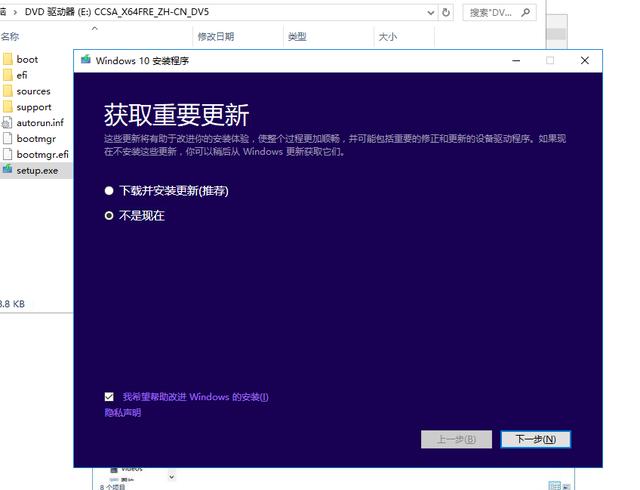Click the support folder icon in Explorer

coord(8,107)
